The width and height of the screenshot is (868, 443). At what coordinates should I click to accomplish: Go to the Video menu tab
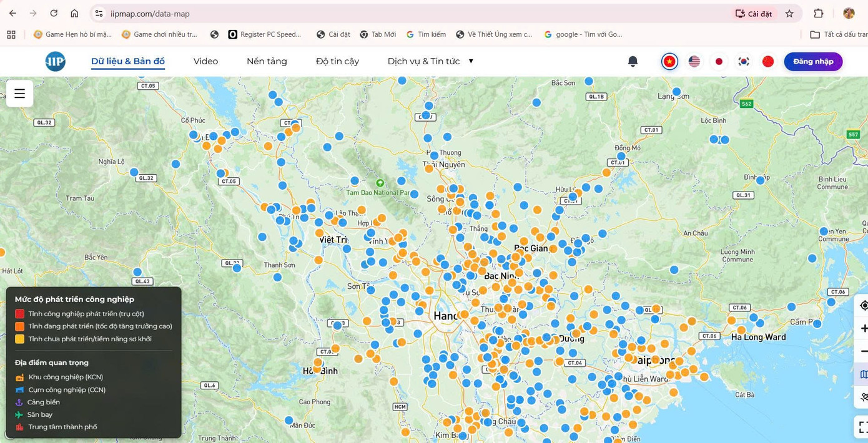tap(205, 61)
